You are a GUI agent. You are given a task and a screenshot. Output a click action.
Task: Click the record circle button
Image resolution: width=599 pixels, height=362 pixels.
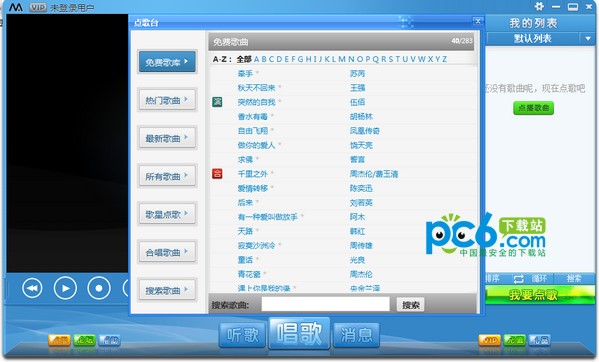99,288
